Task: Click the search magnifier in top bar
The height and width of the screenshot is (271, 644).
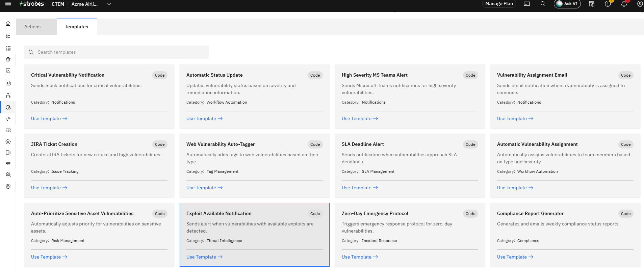Action: [x=543, y=4]
